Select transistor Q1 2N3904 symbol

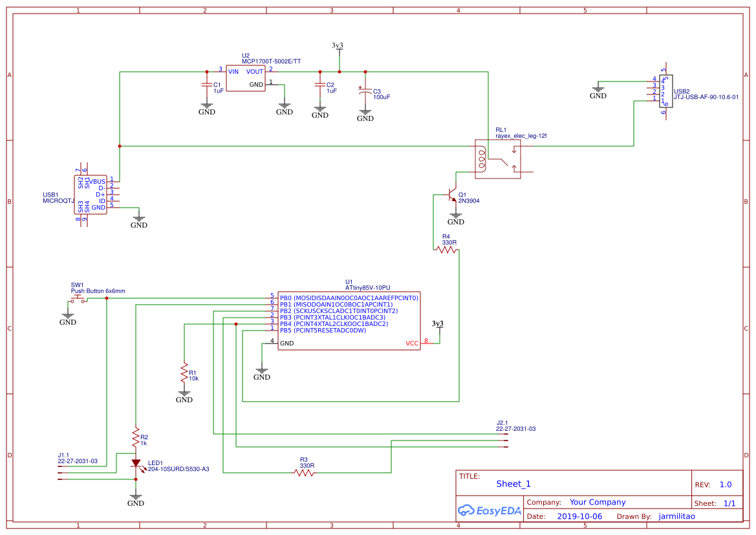coord(452,195)
